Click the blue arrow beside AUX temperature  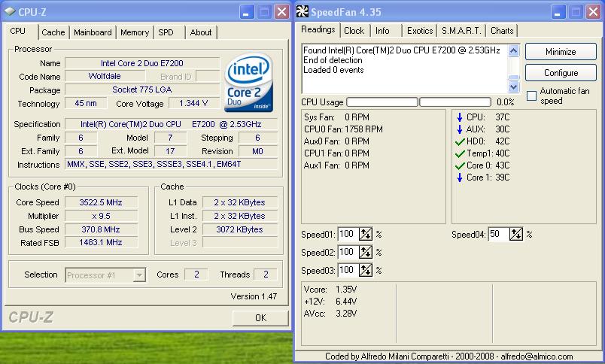[x=459, y=129]
